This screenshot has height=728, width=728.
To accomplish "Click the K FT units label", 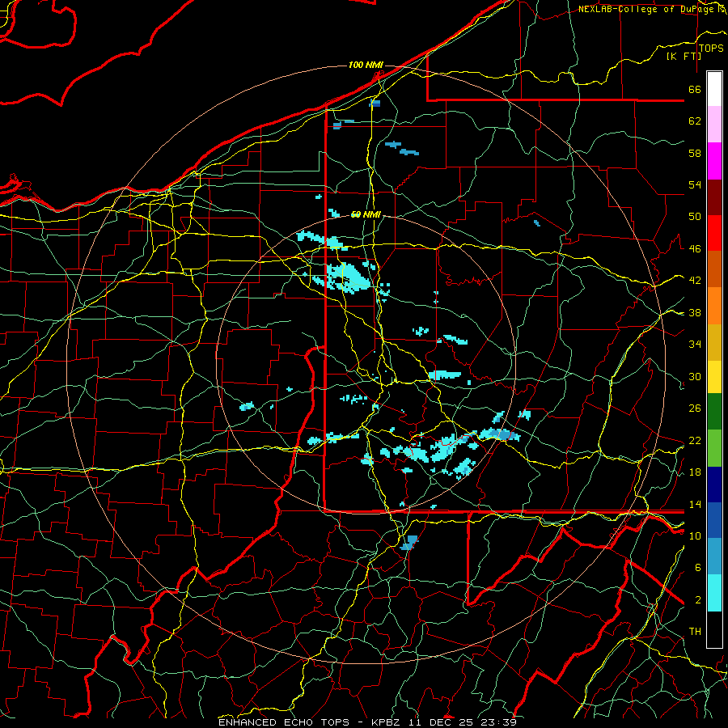I will tap(684, 56).
